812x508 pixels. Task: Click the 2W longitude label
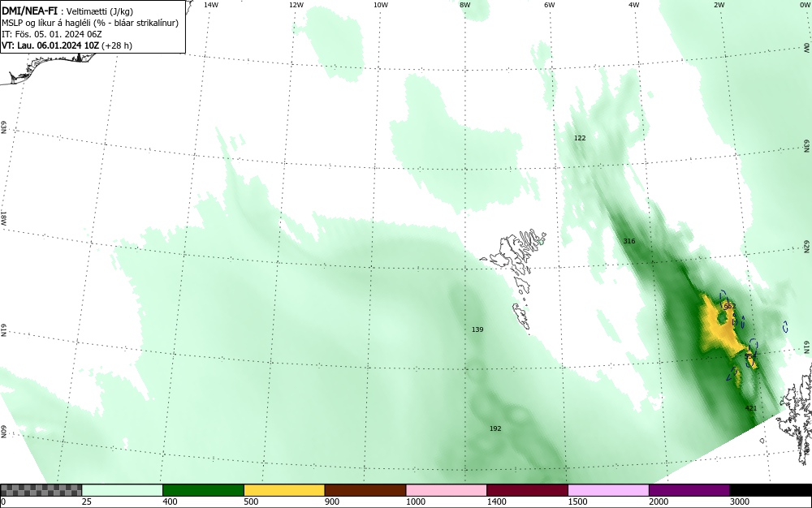point(719,5)
